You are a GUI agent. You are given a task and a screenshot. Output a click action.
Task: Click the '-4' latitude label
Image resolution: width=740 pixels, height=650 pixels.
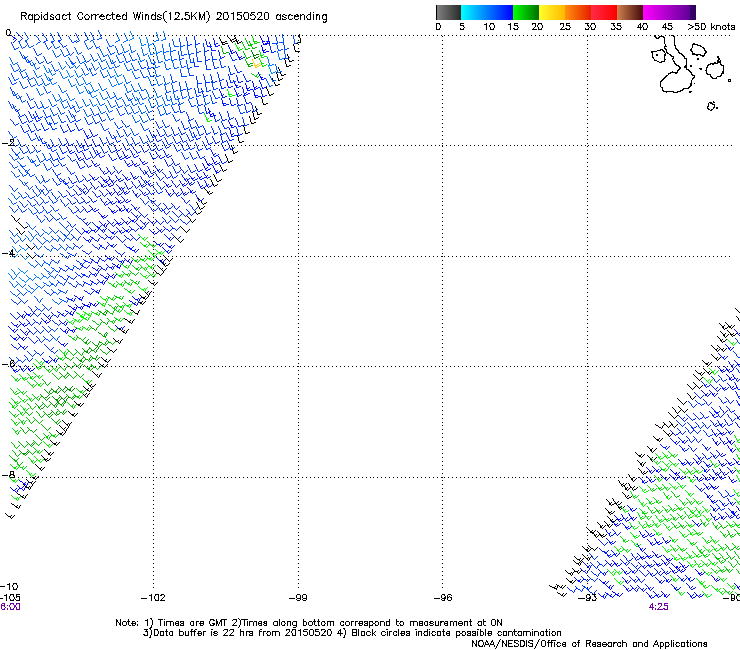tap(8, 253)
